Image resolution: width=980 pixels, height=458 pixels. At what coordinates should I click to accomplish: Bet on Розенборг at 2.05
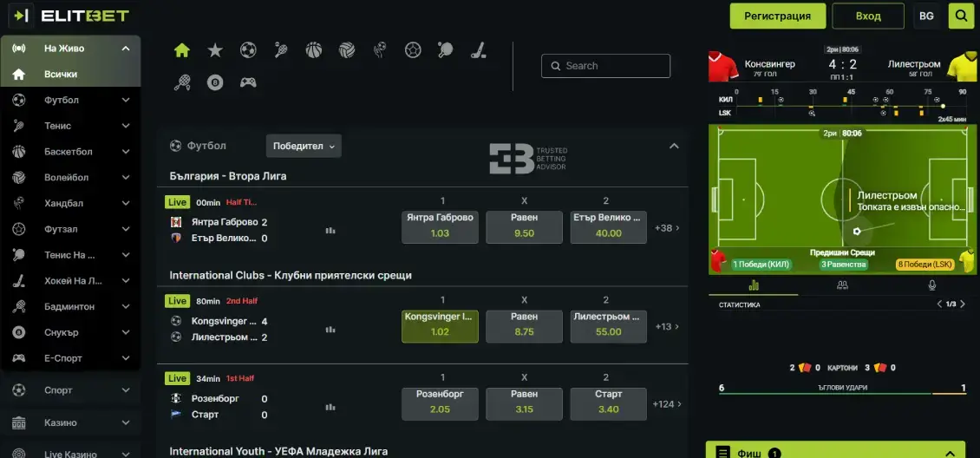440,403
